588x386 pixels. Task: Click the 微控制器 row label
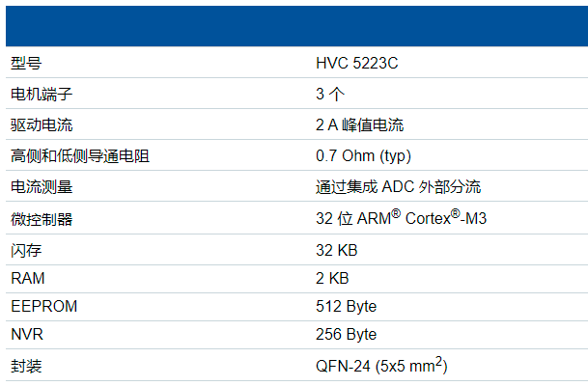(41, 219)
